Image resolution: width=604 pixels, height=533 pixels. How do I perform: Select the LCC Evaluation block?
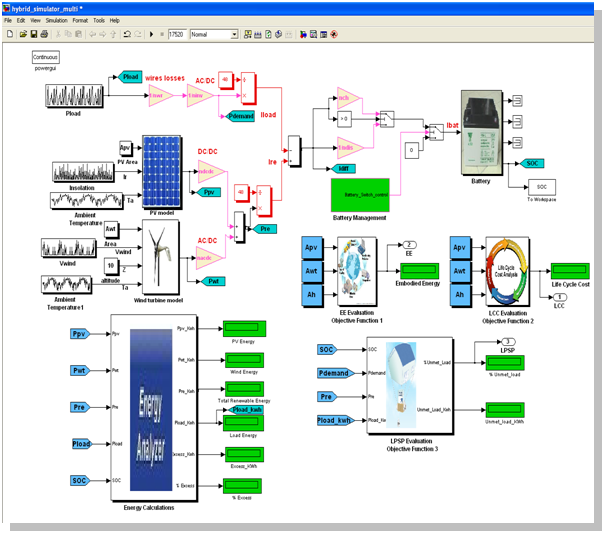(501, 270)
